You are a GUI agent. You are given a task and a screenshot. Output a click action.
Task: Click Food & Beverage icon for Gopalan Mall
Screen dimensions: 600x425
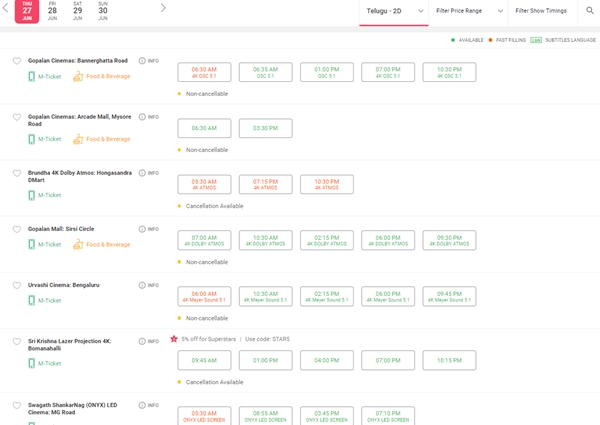pyautogui.click(x=78, y=244)
